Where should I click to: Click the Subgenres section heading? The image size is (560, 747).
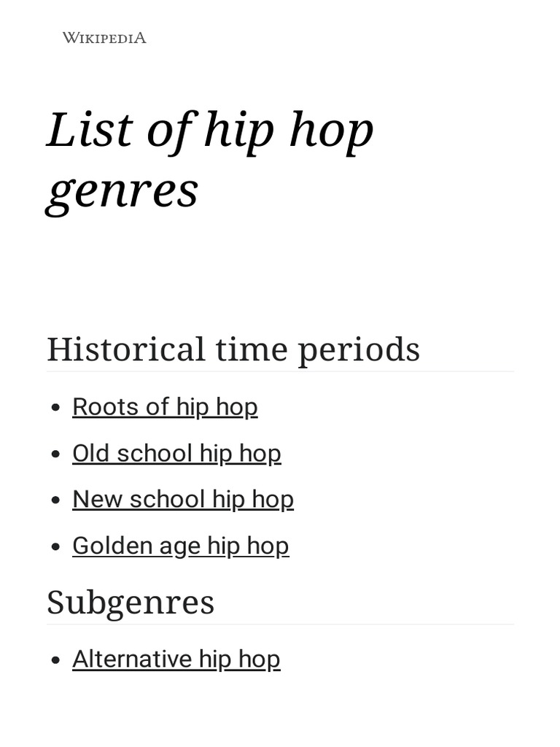(x=131, y=603)
